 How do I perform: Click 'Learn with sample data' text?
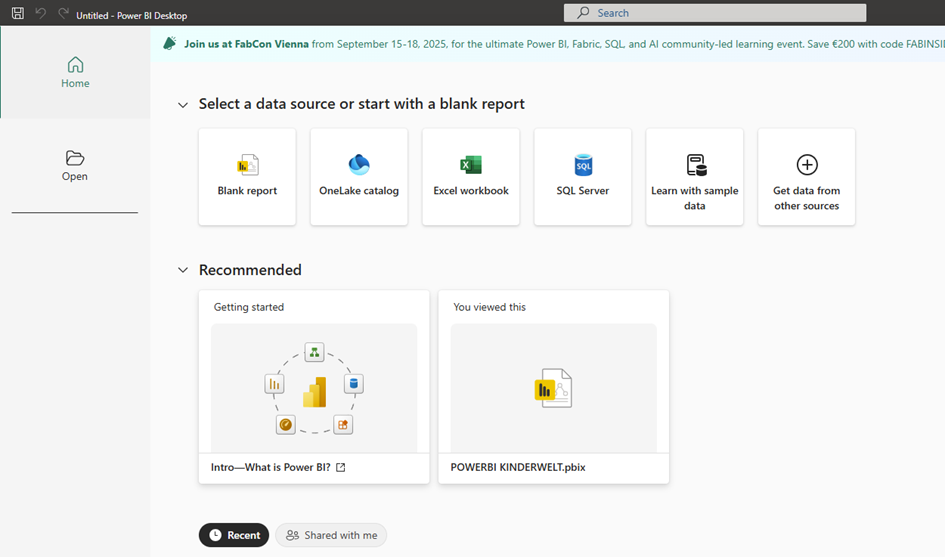click(x=694, y=198)
